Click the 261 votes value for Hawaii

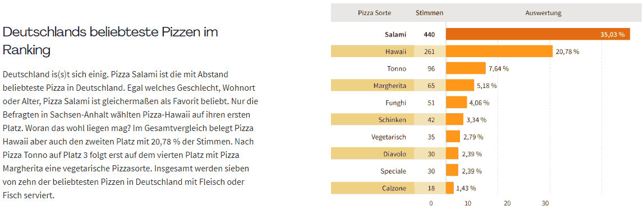430,52
